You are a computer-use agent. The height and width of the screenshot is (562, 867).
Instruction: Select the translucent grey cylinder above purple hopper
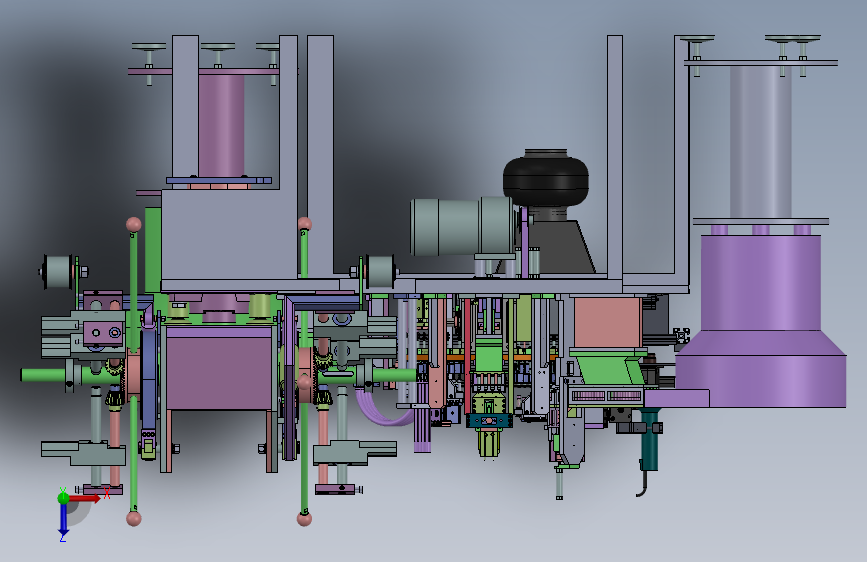[x=760, y=142]
